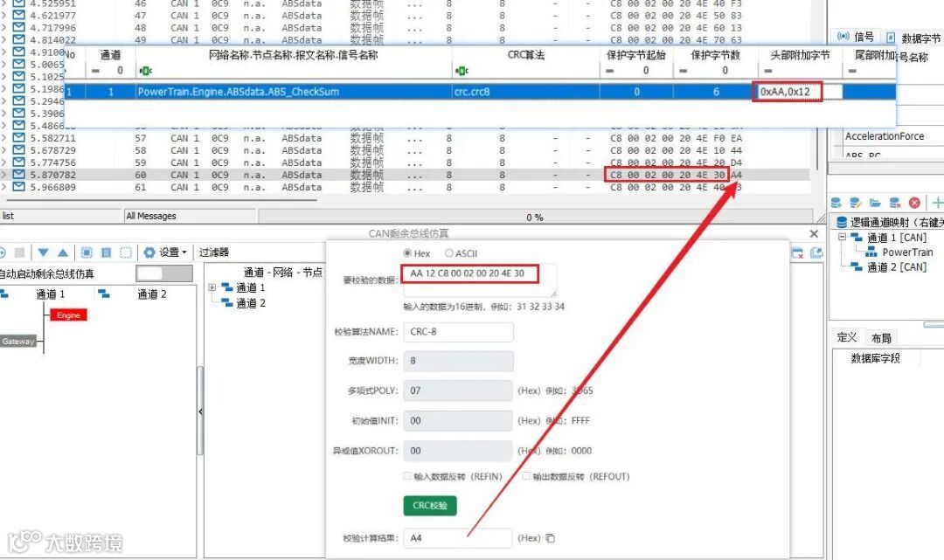Click the 过滤器 filter label
This screenshot has height=560, width=944.
click(x=214, y=252)
